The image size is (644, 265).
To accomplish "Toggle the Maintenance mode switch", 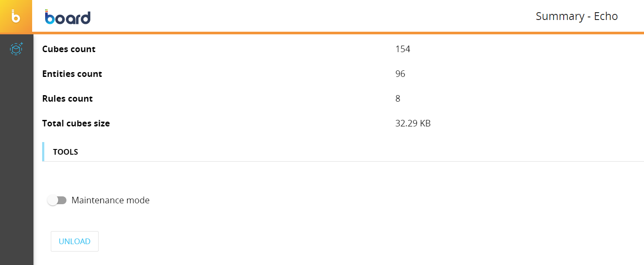I will [57, 200].
